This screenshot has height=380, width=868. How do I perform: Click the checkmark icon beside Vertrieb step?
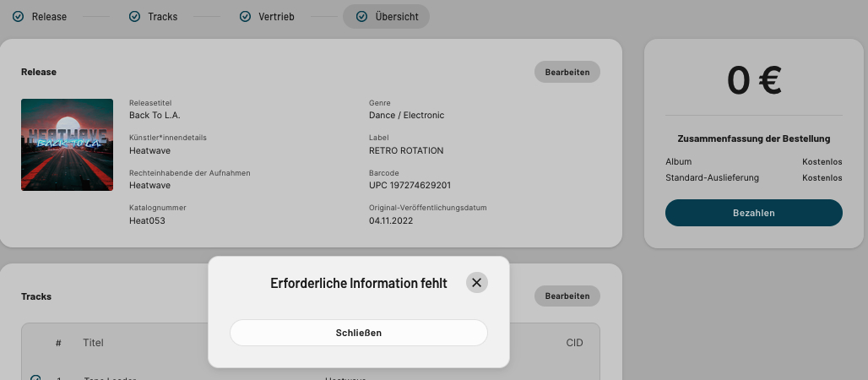coord(246,16)
